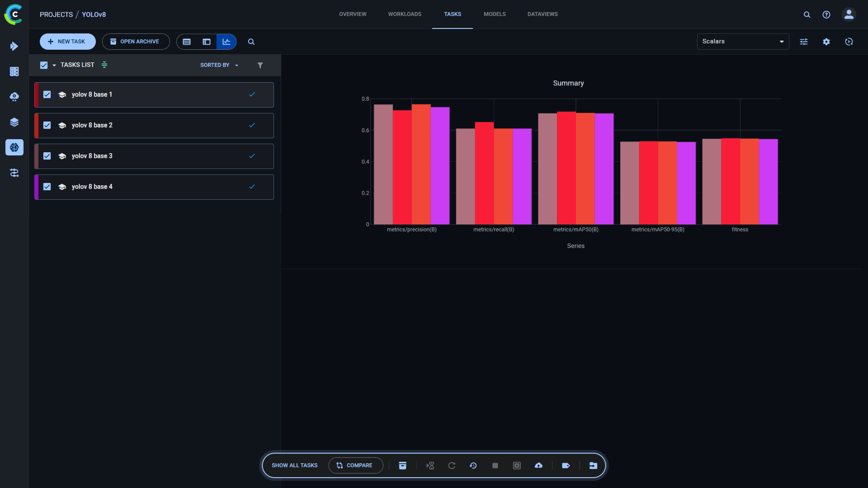Click the fitness axis label

pos(740,230)
